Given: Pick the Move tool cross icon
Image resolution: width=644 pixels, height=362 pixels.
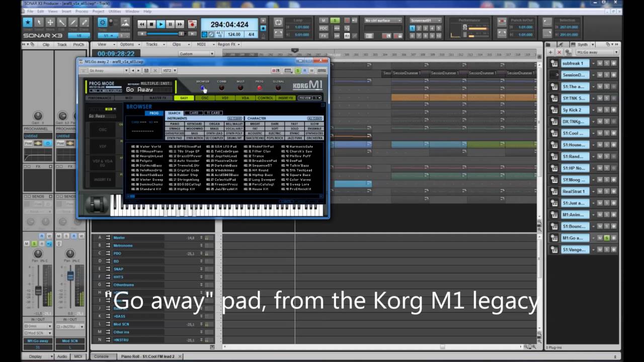Looking at the screenshot, I should [50, 22].
